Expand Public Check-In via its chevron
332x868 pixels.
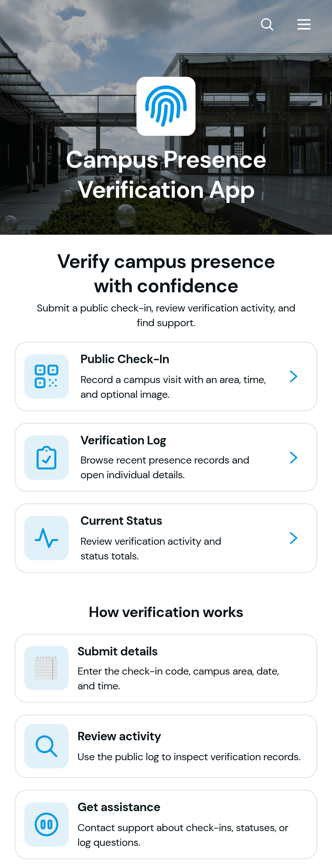coord(294,376)
